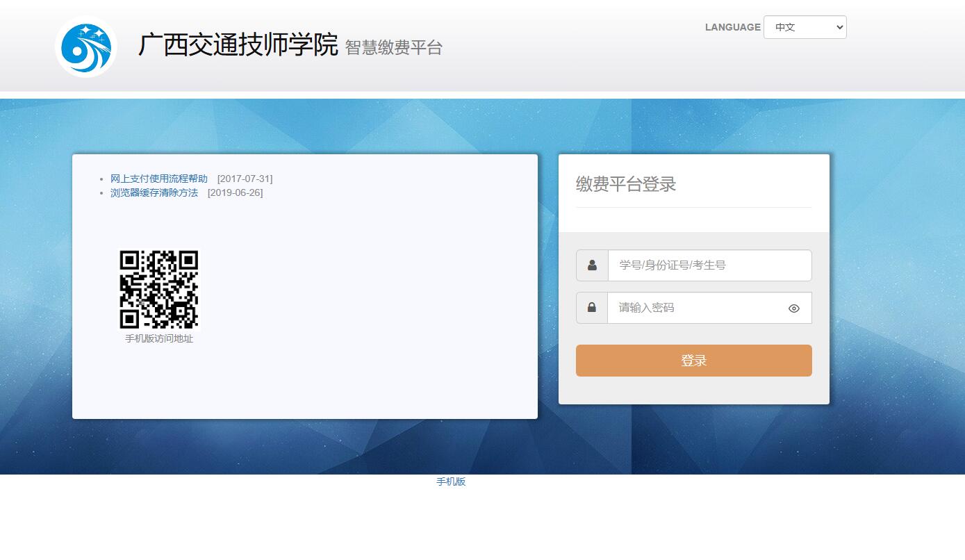This screenshot has width=965, height=560.
Task: Click the bullet before 网上支付使用流程帮助
Action: 101,180
